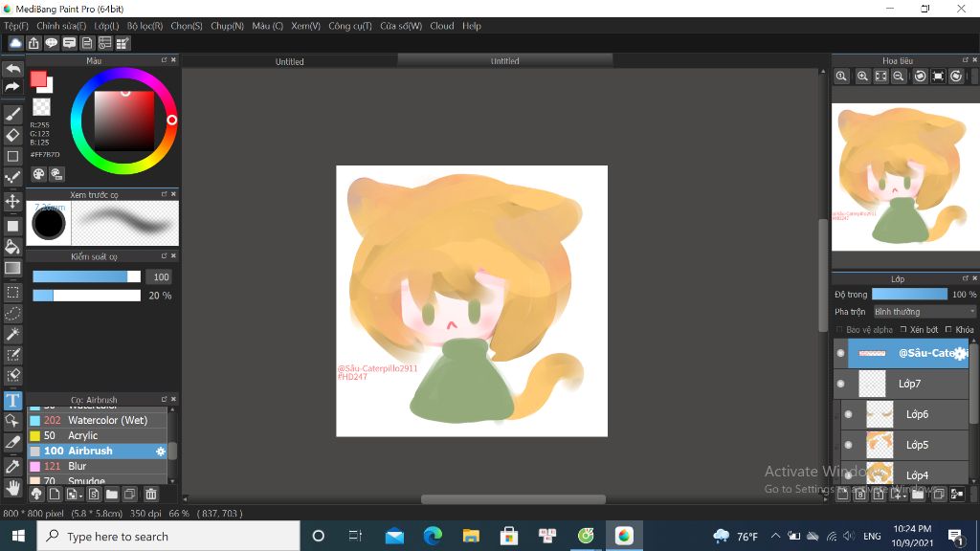980x551 pixels.
Task: Click the share/export icon in top toolbar
Action: [x=33, y=43]
